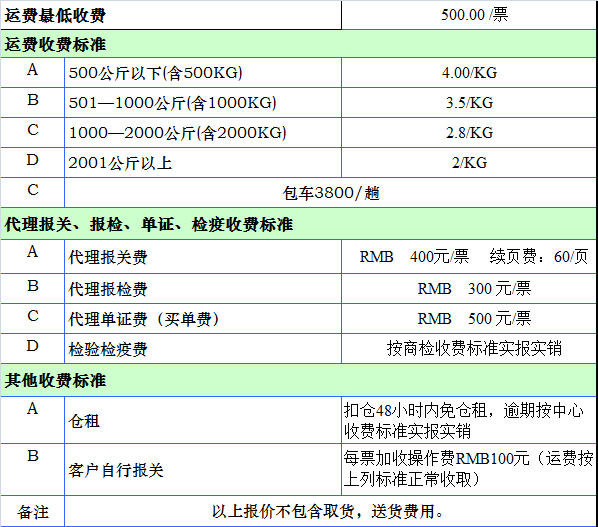Click the '运费最低收费' header cell
Viewport: 598px width, 527px height.
(171, 15)
